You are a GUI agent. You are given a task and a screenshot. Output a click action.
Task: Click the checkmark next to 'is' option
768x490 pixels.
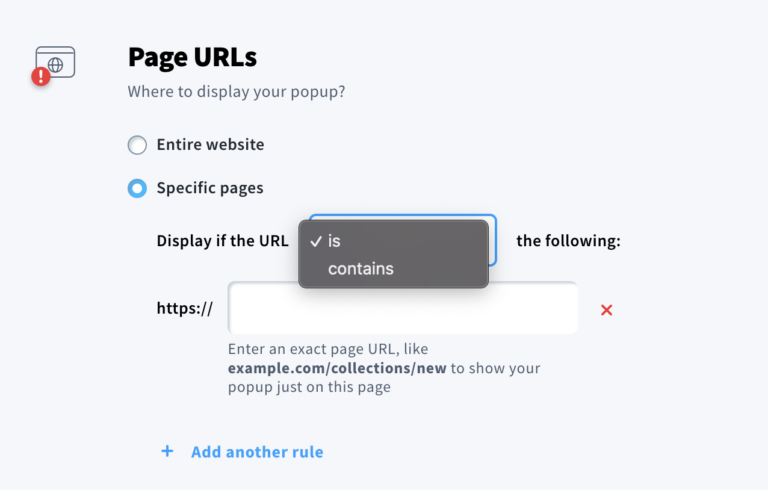click(316, 241)
